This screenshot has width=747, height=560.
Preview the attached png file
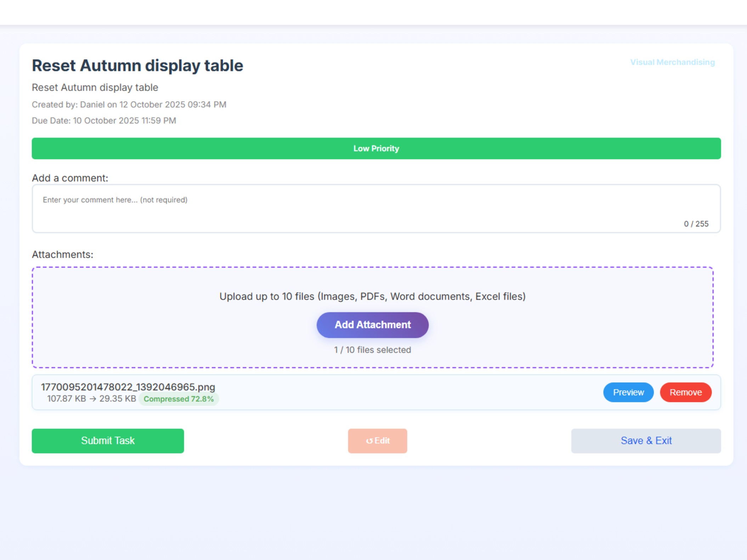628,392
